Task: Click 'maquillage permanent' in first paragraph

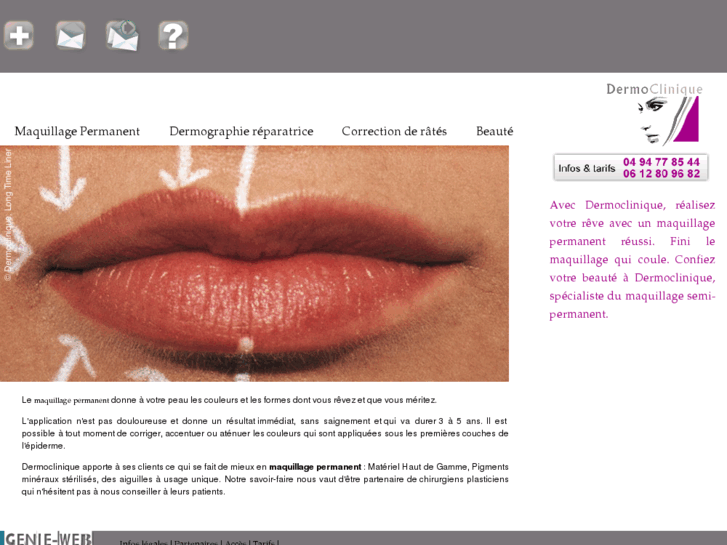Action: [72, 400]
